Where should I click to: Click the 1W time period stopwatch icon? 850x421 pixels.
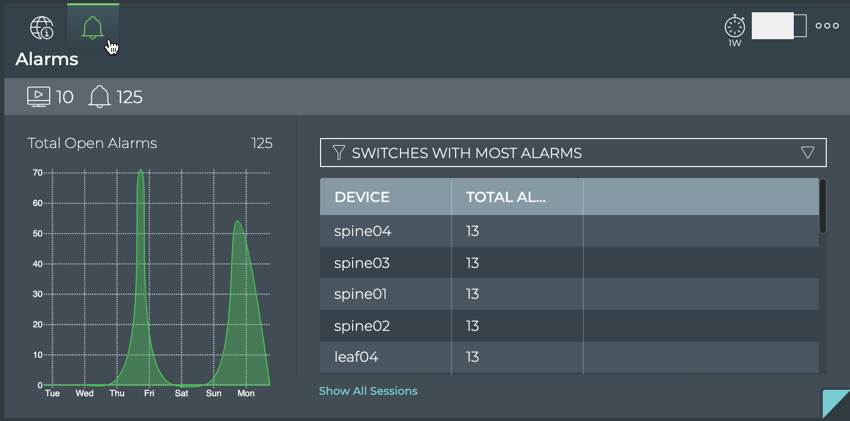point(734,28)
